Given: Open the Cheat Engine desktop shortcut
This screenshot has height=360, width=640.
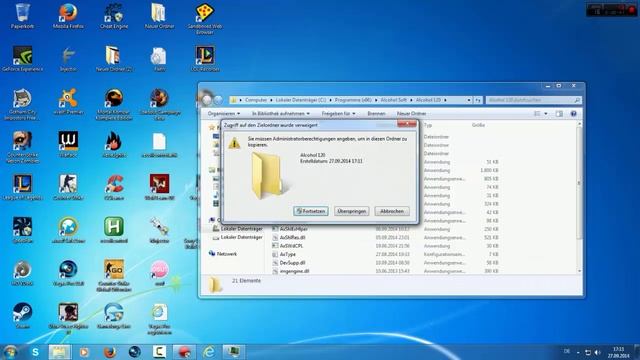Looking at the screenshot, I should 114,16.
